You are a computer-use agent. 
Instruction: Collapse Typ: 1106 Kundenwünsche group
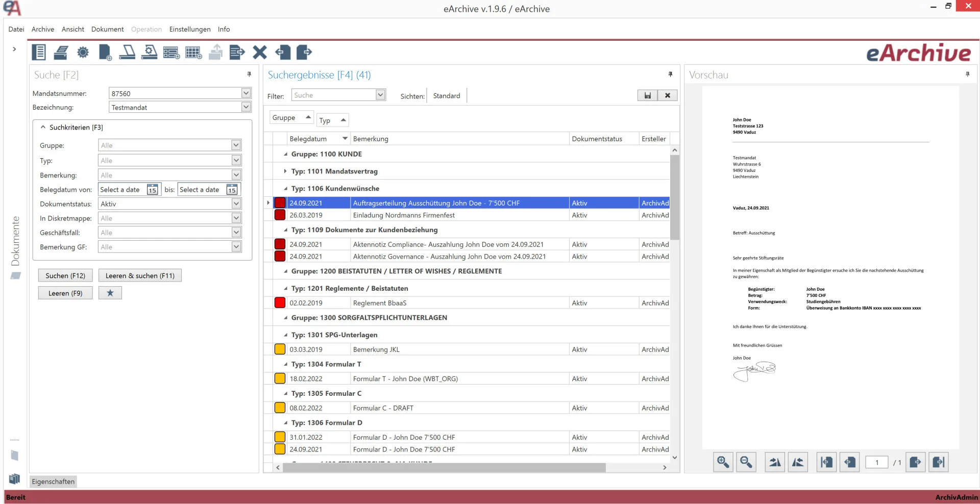pyautogui.click(x=285, y=189)
